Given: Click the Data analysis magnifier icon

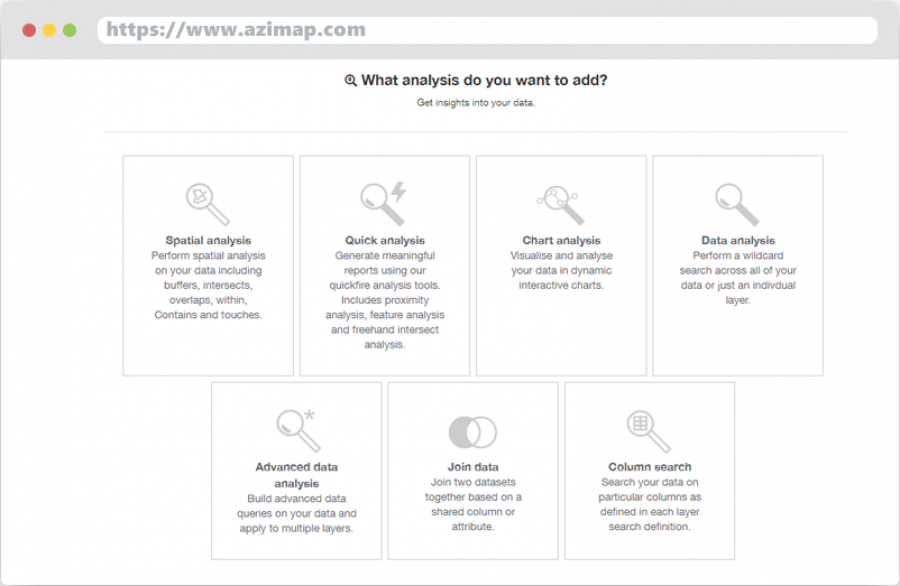Looking at the screenshot, I should pos(737,204).
